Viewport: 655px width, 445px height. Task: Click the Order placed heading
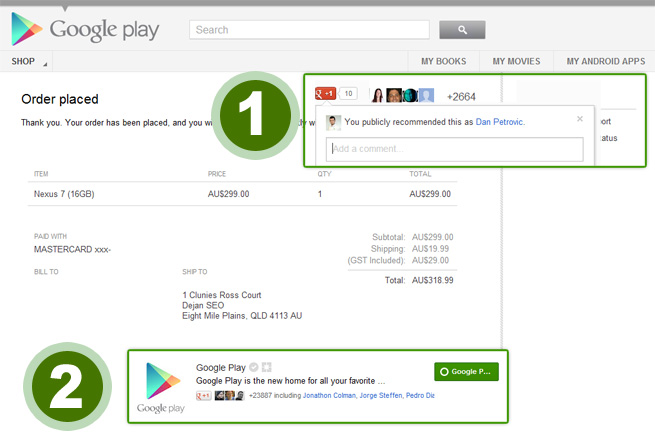point(60,99)
